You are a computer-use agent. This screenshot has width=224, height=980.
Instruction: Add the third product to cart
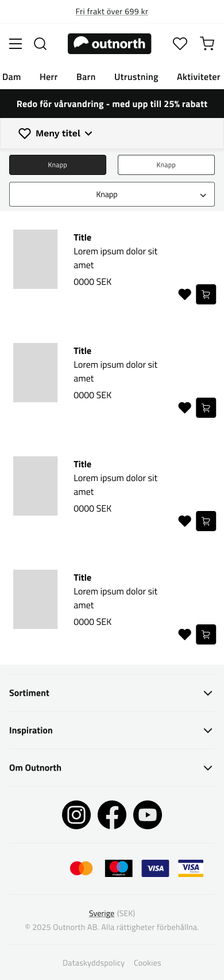[x=206, y=521]
